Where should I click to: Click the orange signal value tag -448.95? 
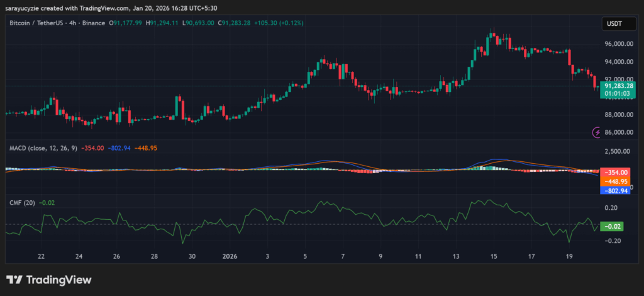[614, 181]
